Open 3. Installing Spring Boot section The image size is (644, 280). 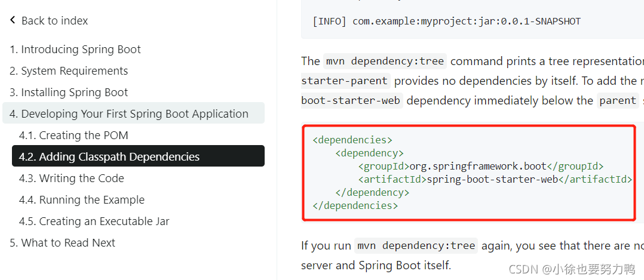(69, 93)
